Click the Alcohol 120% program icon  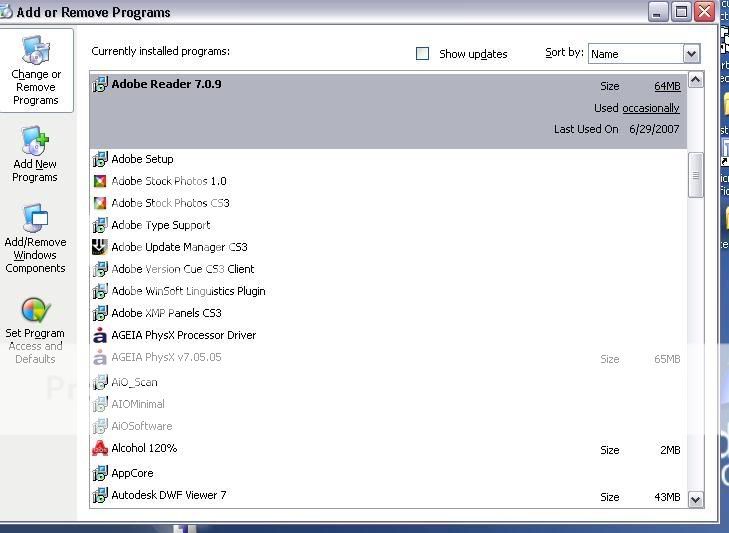tap(100, 448)
